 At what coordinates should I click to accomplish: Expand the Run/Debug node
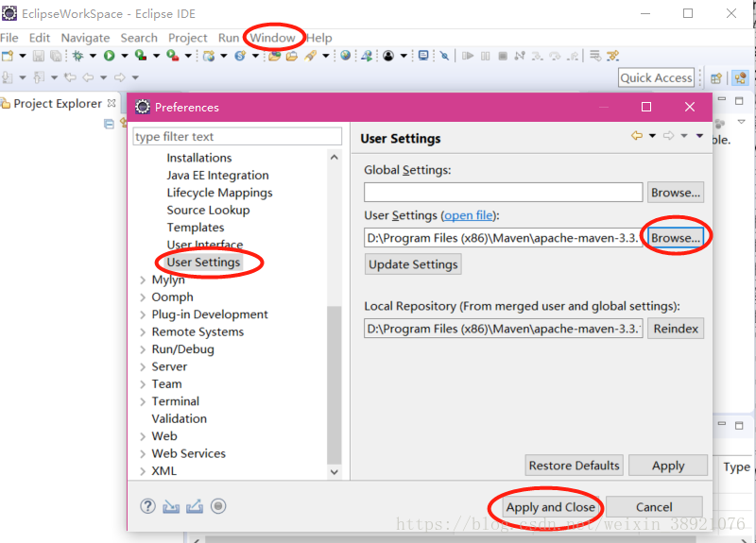143,349
